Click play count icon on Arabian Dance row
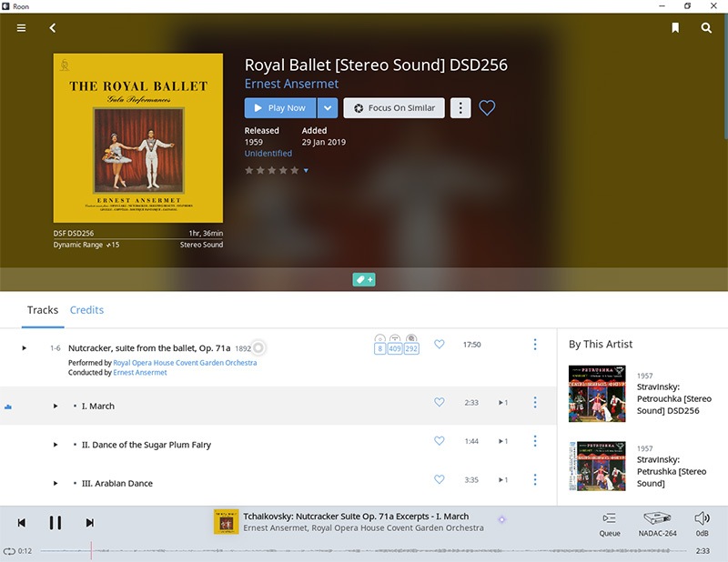The height and width of the screenshot is (562, 728). pyautogui.click(x=503, y=480)
